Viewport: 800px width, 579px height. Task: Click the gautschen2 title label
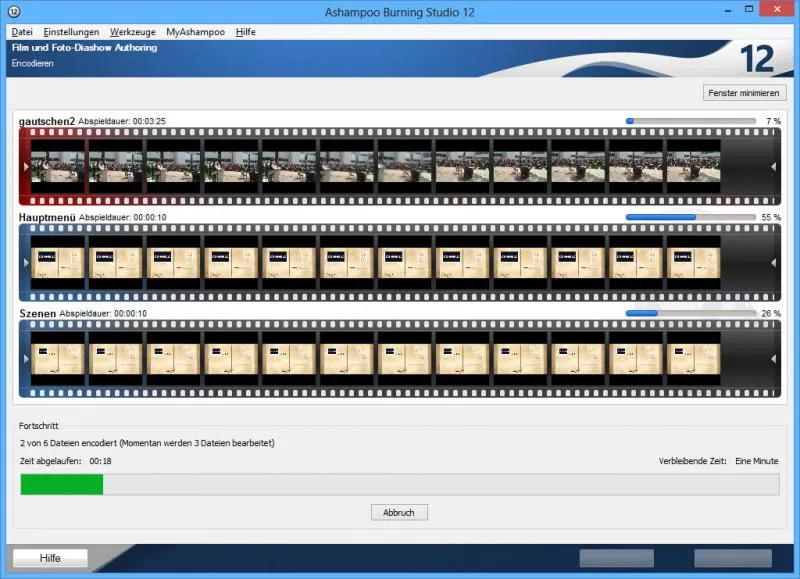(47, 121)
